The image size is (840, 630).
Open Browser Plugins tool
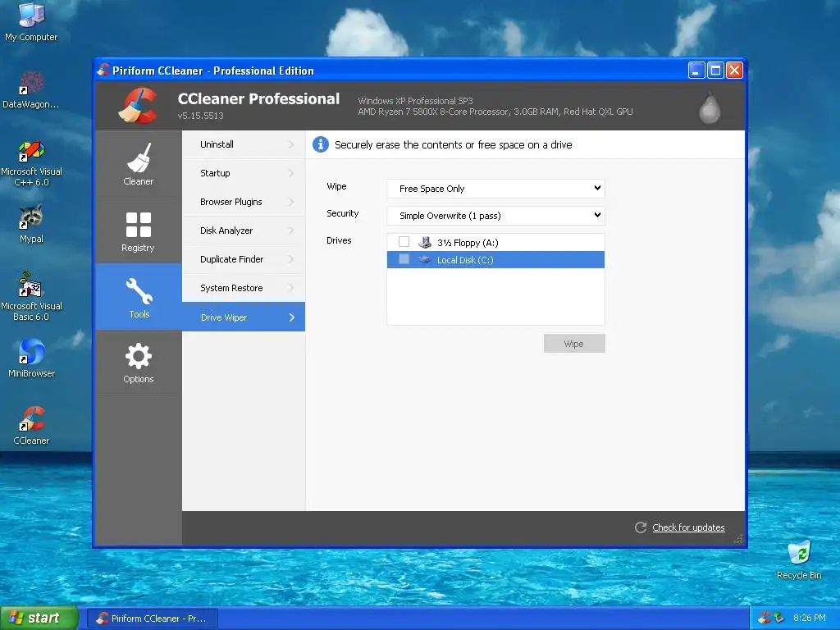tap(244, 202)
